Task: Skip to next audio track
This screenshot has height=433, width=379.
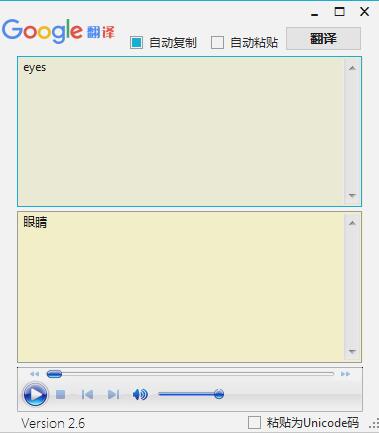Action: point(113,395)
